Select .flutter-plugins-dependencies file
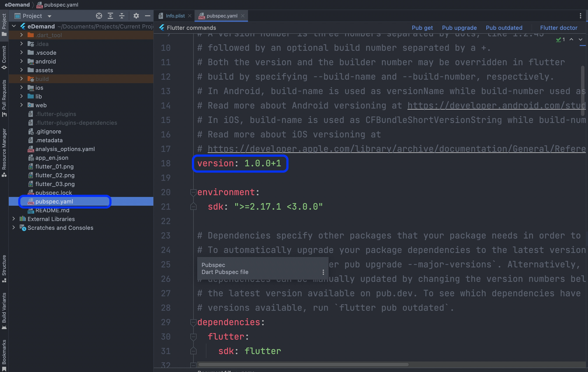Screen dimensions: 588x372 click(x=76, y=123)
